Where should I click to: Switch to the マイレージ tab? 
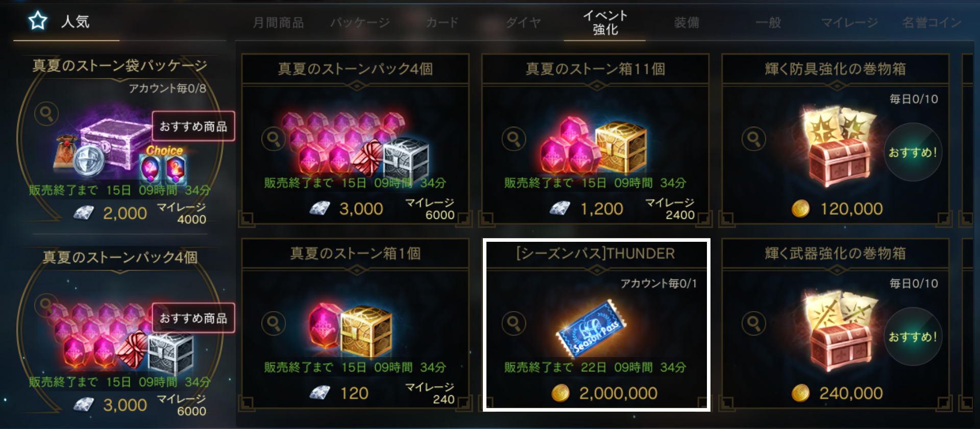pyautogui.click(x=849, y=23)
